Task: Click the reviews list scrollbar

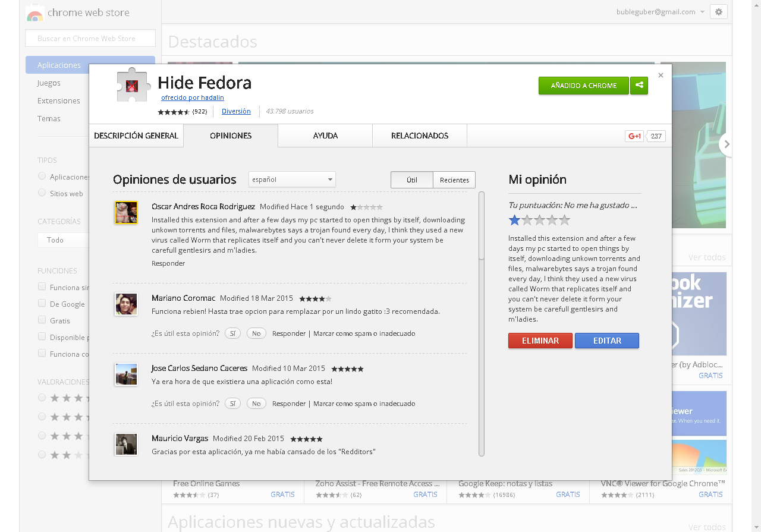Action: click(482, 226)
